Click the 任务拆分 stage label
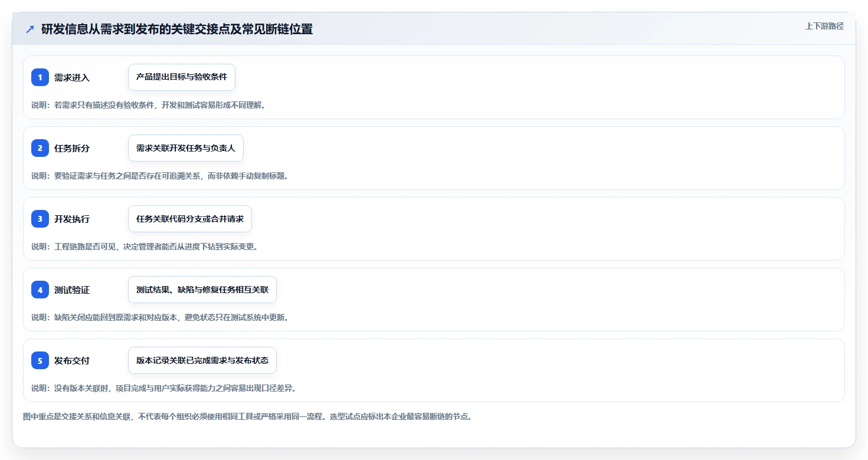The height and width of the screenshot is (460, 868). [x=72, y=148]
